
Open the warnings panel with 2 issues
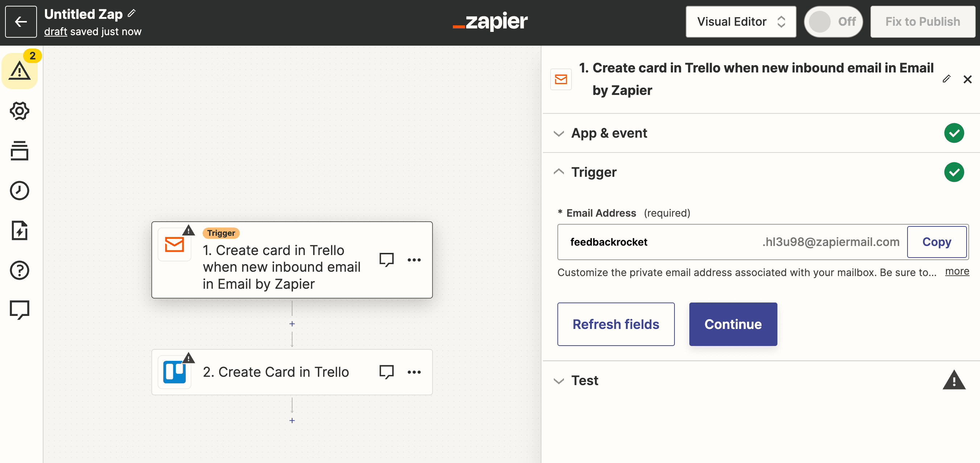(20, 71)
